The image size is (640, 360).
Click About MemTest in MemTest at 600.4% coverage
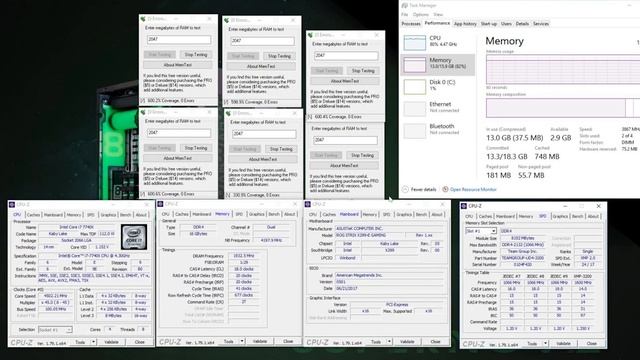345,81
